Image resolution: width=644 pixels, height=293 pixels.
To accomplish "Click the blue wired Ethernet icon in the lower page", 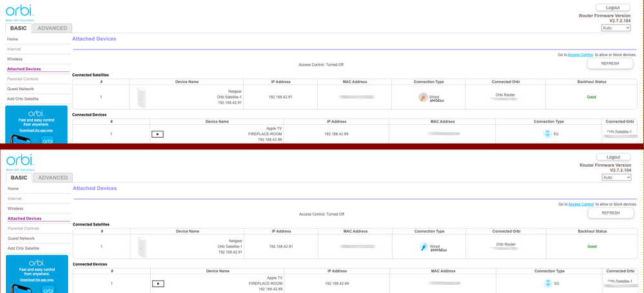I will (424, 247).
